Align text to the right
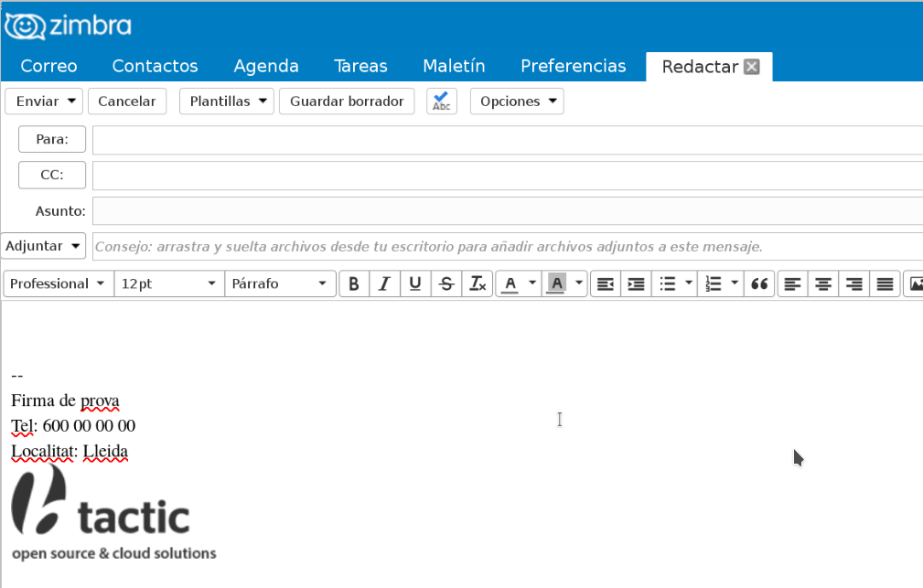 [x=854, y=284]
